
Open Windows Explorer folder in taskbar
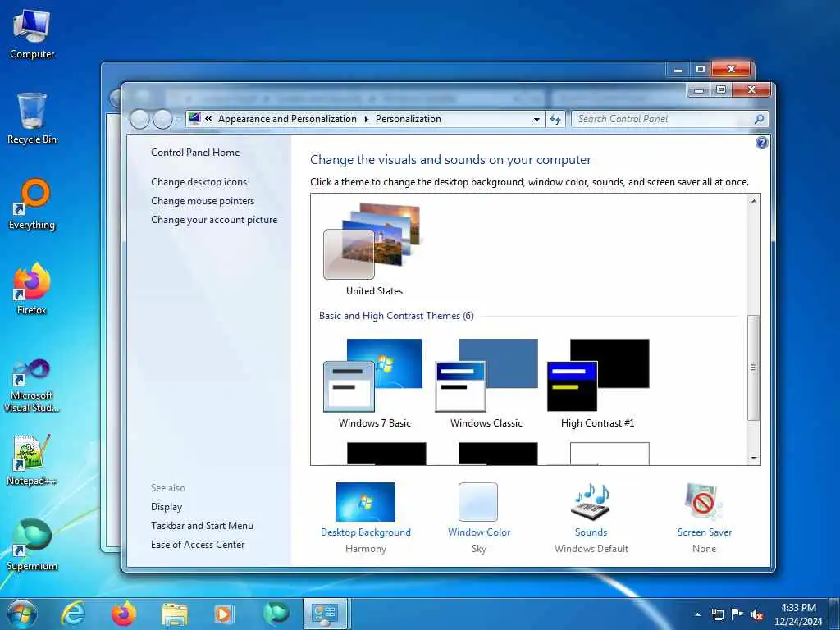(x=174, y=614)
